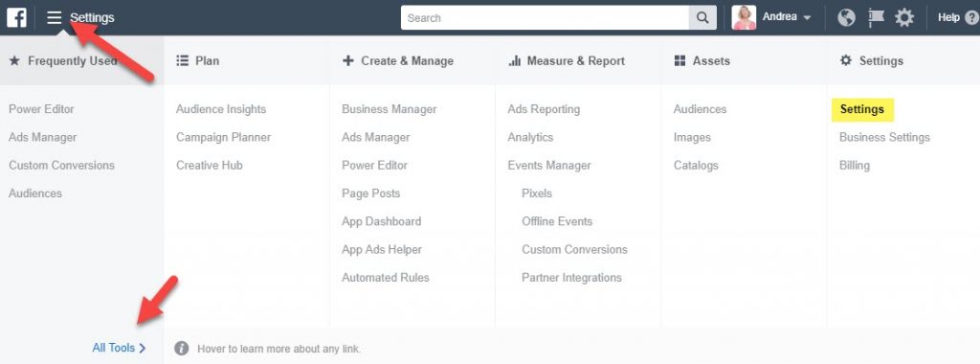Screen dimensions: 980x364
Task: Focus the Search input field
Action: 545,17
